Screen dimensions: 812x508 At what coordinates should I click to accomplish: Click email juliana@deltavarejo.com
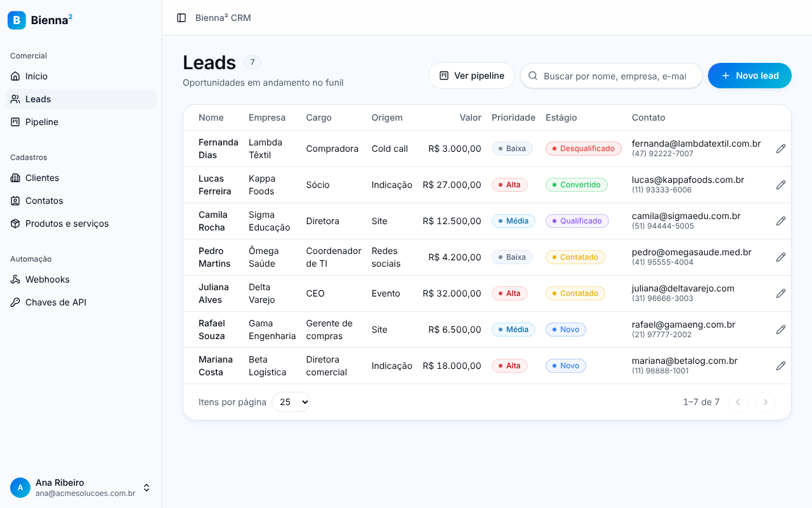[x=683, y=288]
